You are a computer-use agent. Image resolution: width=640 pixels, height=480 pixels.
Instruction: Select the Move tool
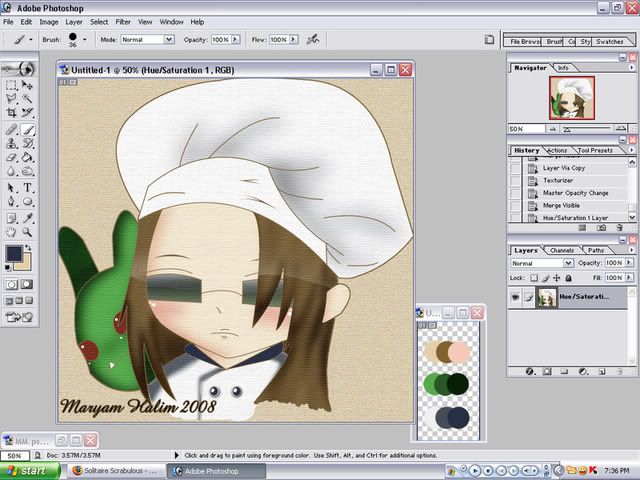click(27, 85)
